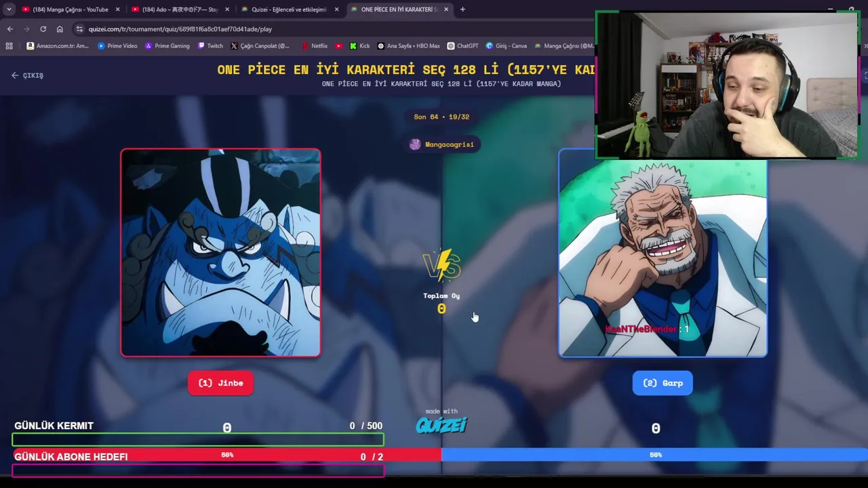Go back in browser history
This screenshot has height=488, width=868.
[10, 29]
